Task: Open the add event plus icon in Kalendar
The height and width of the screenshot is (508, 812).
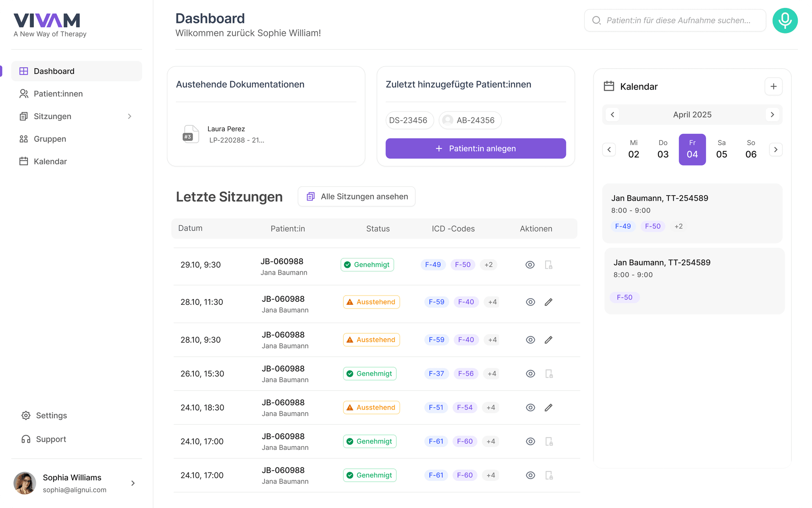Action: coord(774,86)
